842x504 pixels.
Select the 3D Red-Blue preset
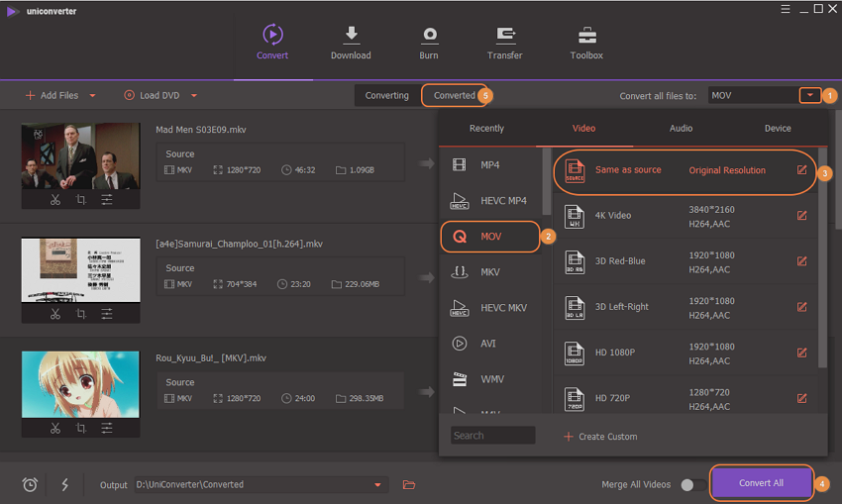(x=684, y=262)
